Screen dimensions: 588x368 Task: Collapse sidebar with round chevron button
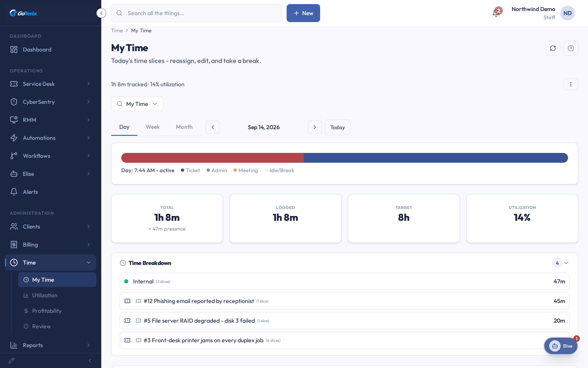[x=101, y=13]
